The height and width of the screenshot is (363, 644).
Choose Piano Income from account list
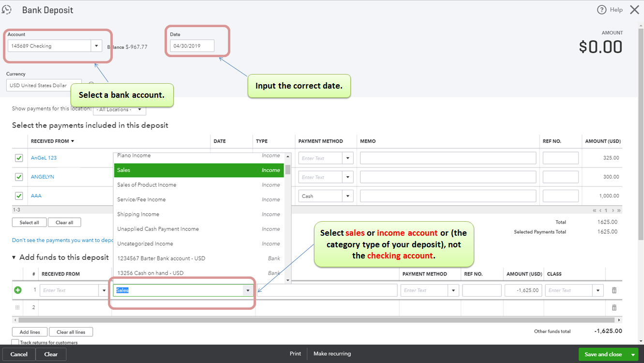[x=199, y=156]
